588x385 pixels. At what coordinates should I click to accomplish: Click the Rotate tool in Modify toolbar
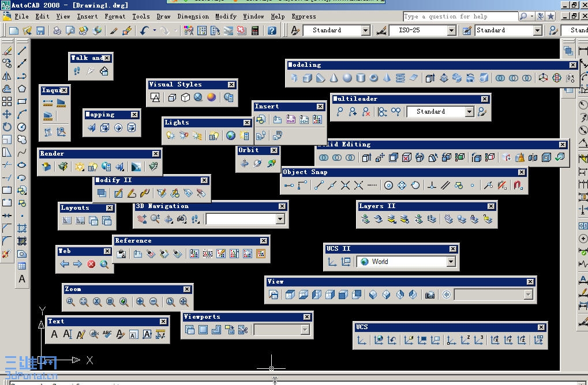click(7, 127)
